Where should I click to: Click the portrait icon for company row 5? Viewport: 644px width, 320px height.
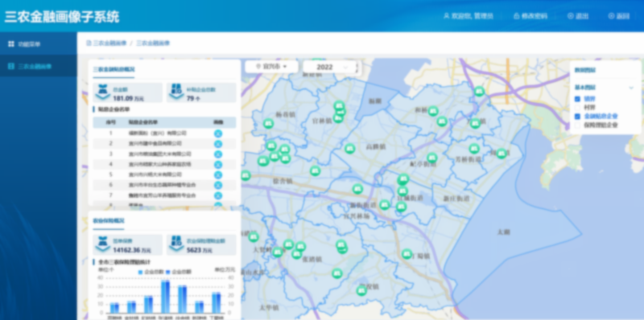pos(218,174)
